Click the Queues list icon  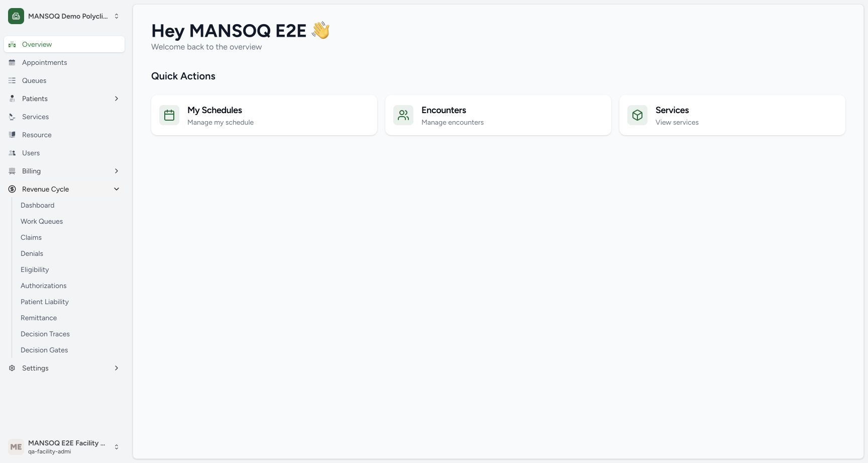click(12, 80)
